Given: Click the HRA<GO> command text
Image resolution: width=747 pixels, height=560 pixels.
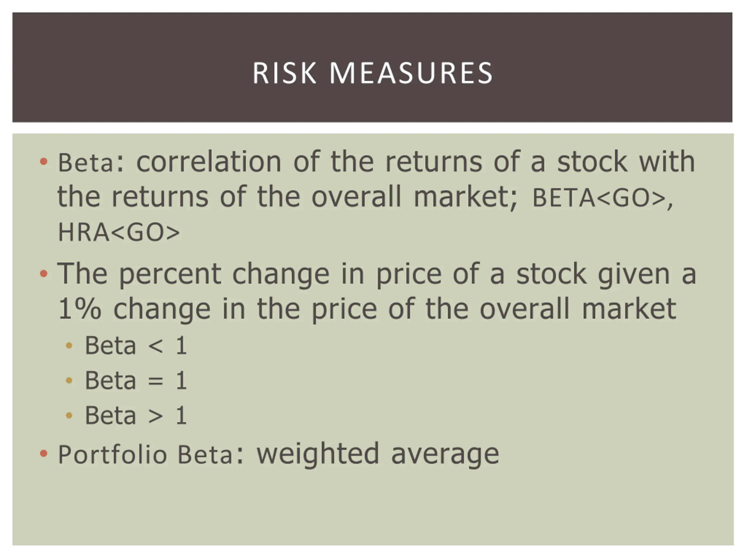Looking at the screenshot, I should point(119,232).
